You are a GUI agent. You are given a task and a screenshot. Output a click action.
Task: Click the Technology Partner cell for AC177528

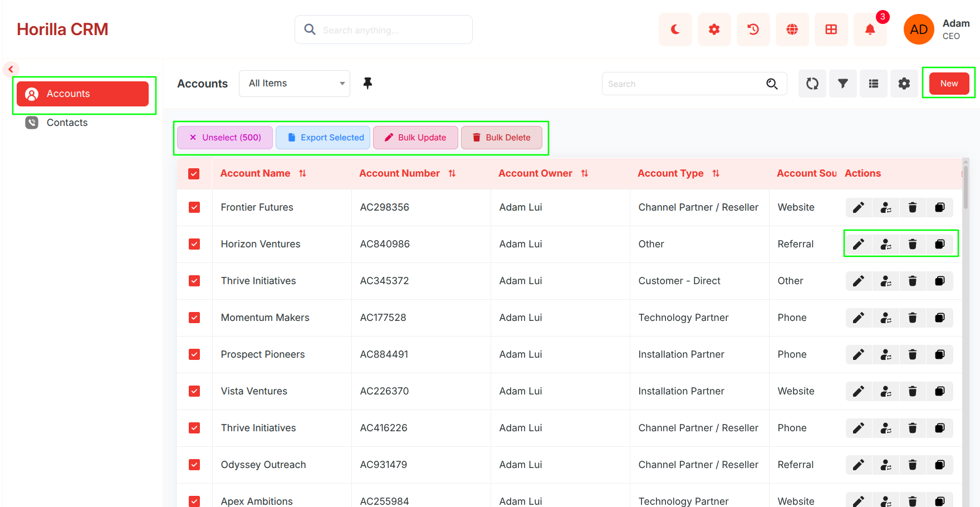[x=683, y=318]
